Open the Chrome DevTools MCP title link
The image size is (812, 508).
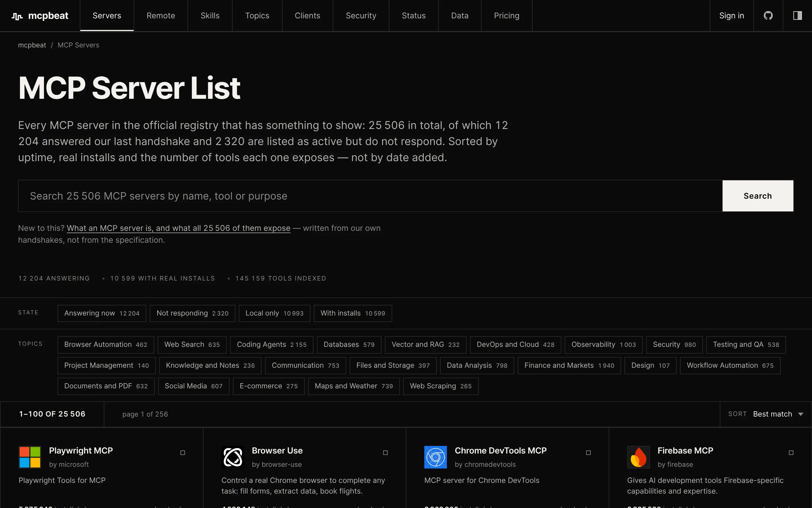[x=500, y=450]
